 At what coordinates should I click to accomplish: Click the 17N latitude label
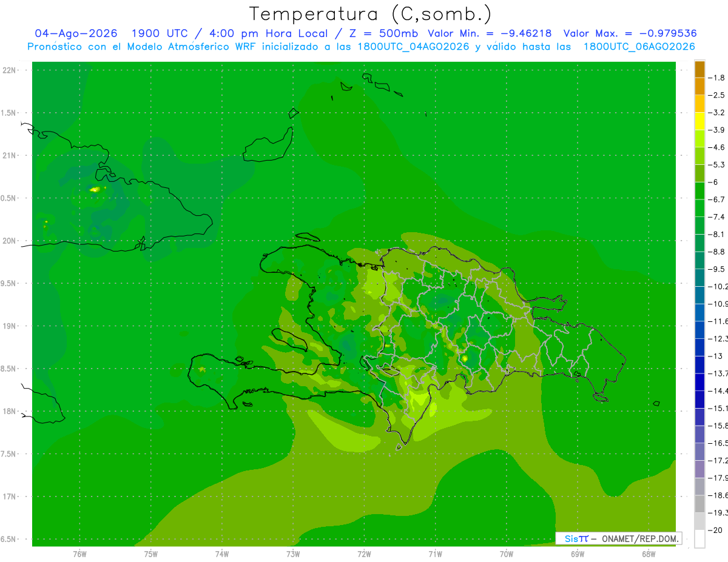pyautogui.click(x=9, y=497)
